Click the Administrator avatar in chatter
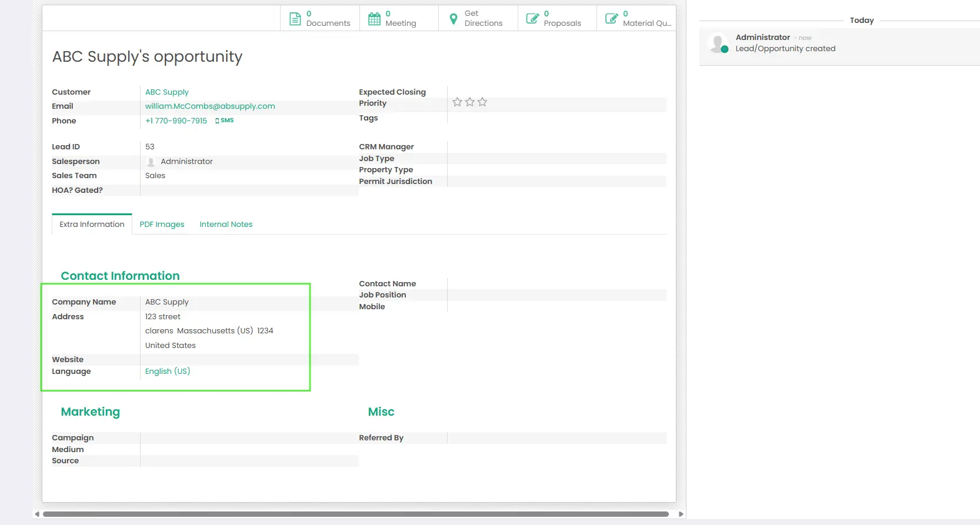The image size is (980, 525). pyautogui.click(x=718, y=44)
